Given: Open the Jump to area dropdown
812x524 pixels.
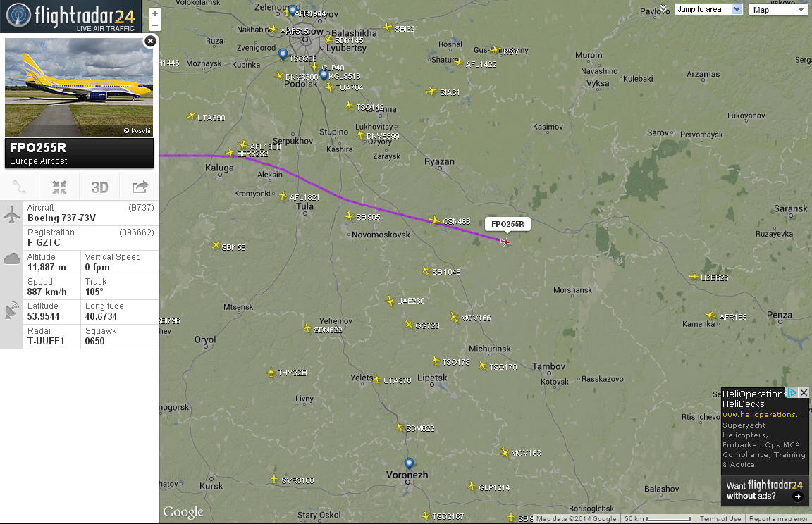Looking at the screenshot, I should point(709,9).
